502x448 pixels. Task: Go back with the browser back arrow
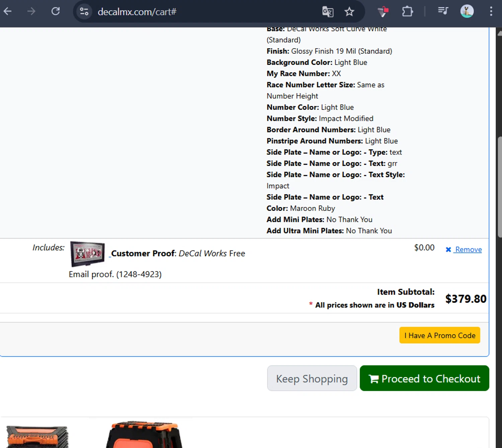[8, 11]
